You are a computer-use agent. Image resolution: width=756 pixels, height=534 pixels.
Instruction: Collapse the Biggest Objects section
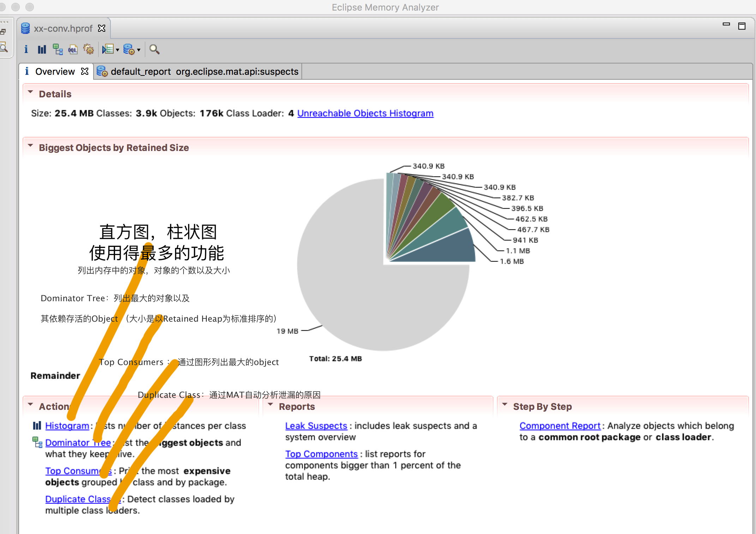point(31,147)
